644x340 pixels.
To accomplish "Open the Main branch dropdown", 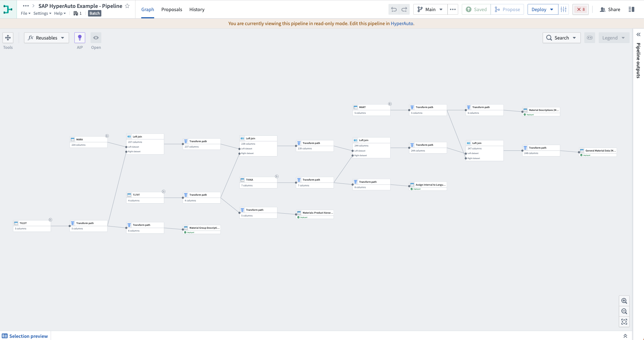I will tap(431, 9).
